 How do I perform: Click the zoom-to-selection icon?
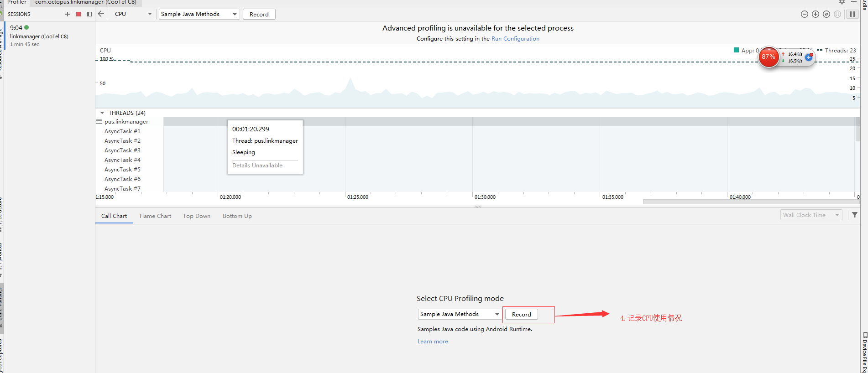837,14
